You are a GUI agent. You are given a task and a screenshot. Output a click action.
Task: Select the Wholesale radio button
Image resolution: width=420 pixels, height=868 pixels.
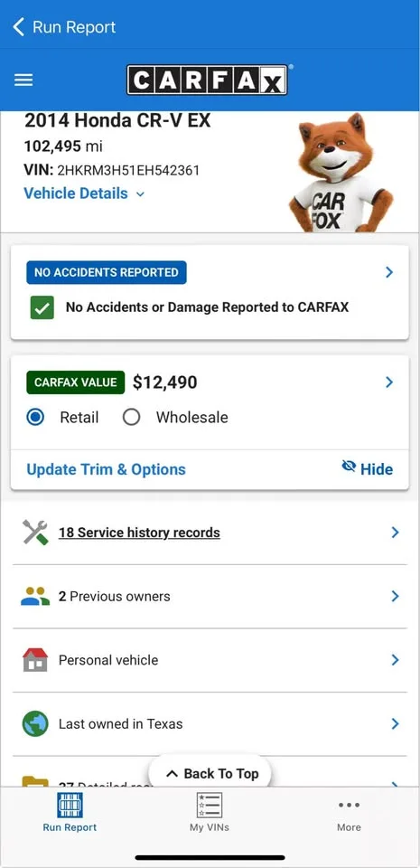coord(132,418)
